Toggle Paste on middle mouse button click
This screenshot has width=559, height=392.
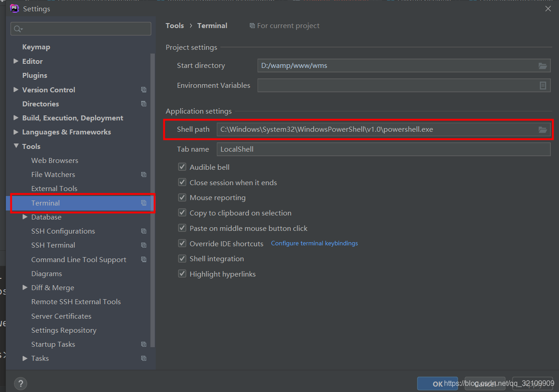click(x=182, y=228)
